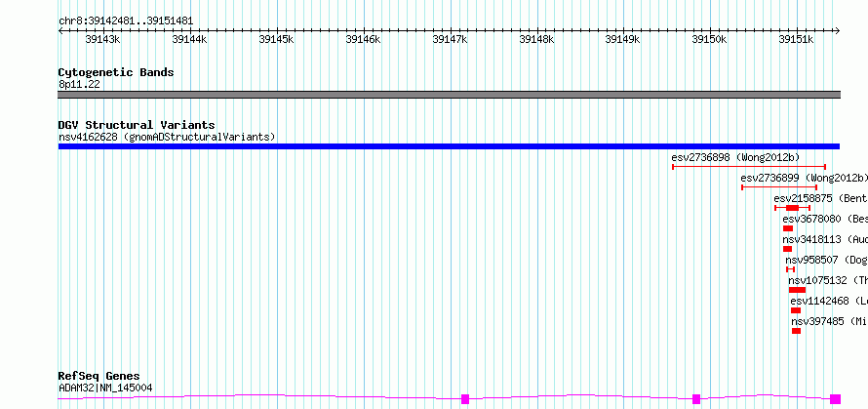Click the nsv1075132 red block
The width and height of the screenshot is (868, 409).
click(797, 290)
